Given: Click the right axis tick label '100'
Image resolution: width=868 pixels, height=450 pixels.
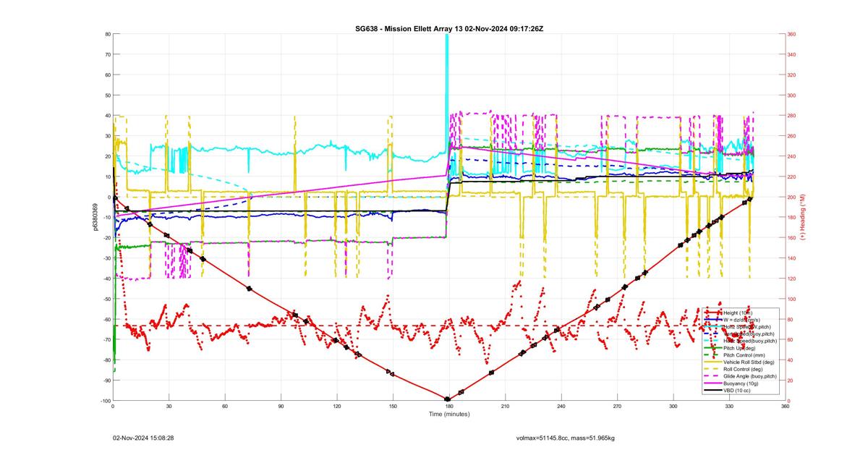Looking at the screenshot, I should 793,299.
